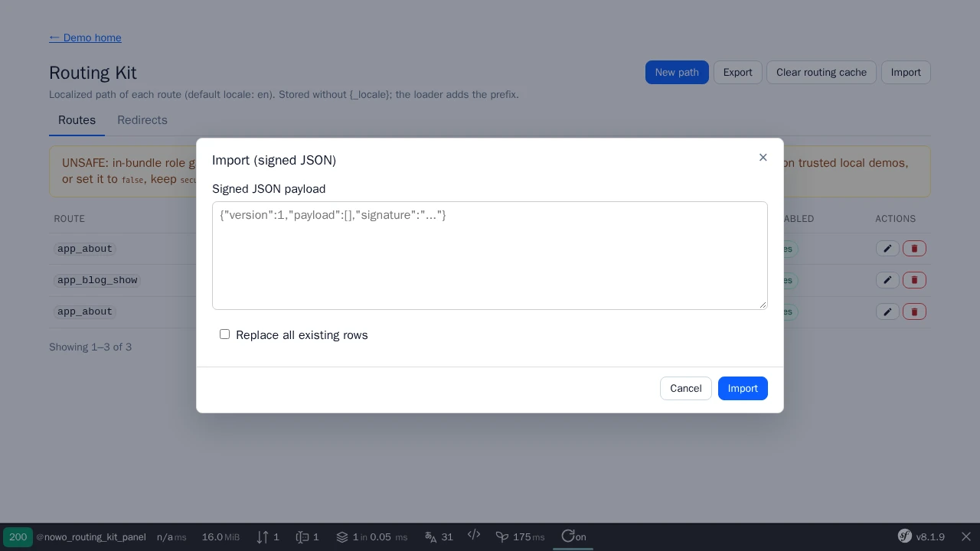Viewport: 980px width, 551px height.
Task: Focus the Signed JSON payload textarea
Action: coord(490,256)
